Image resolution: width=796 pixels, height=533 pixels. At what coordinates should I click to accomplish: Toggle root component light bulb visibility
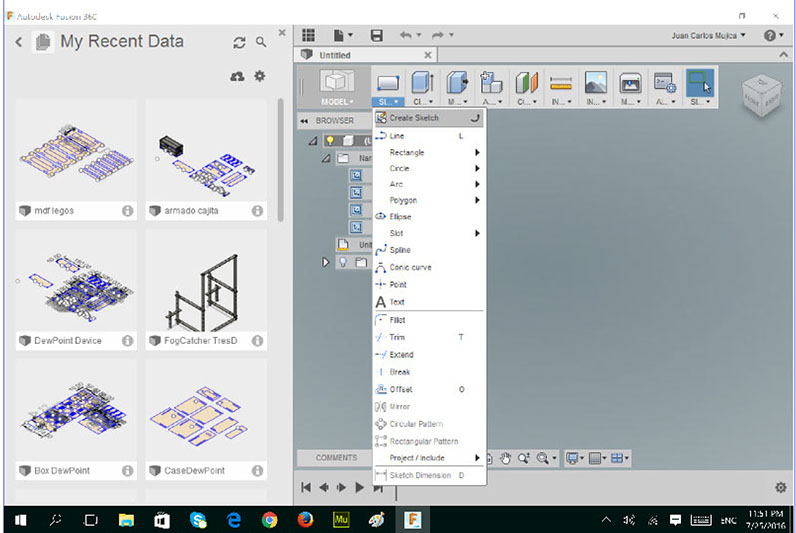(x=330, y=141)
